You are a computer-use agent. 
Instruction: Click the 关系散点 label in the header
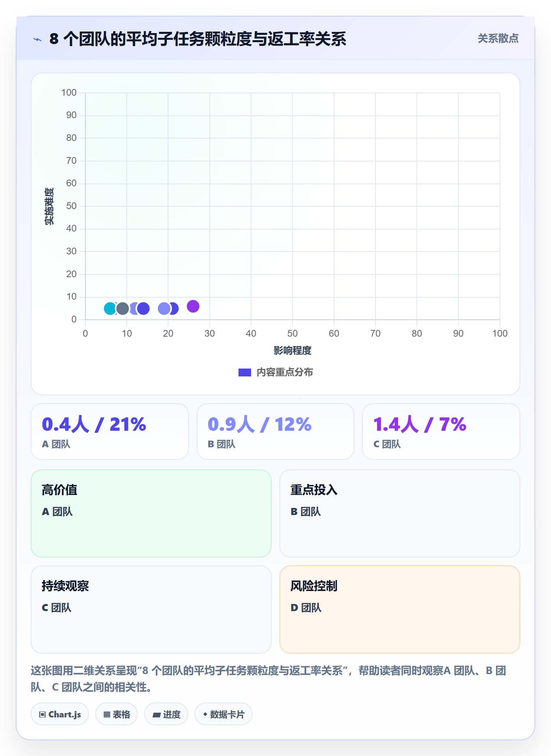tap(498, 39)
